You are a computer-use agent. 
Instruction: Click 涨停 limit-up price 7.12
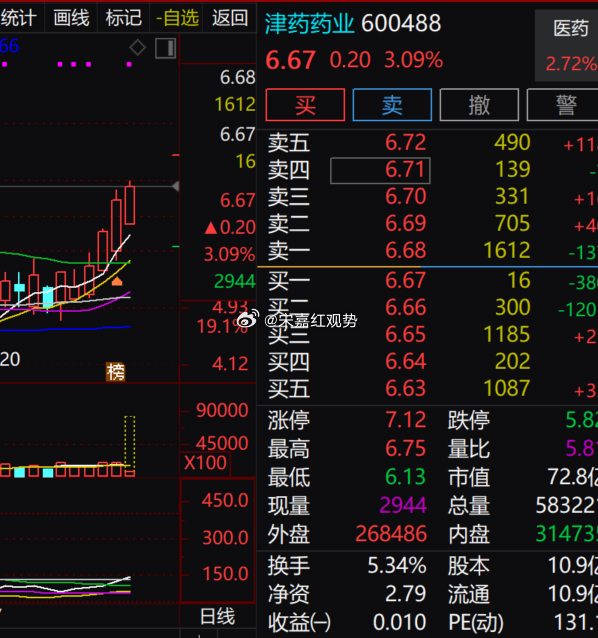click(406, 420)
